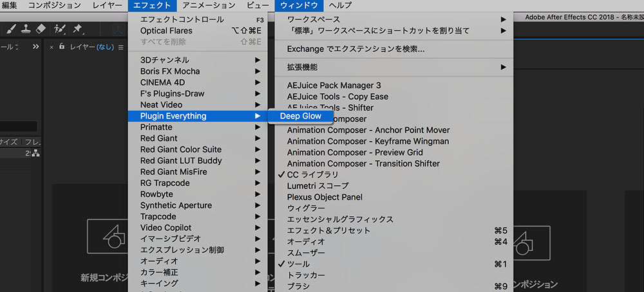Choose Deep Glow from Plugin Everything submenu
The image size is (644, 292).
point(301,116)
